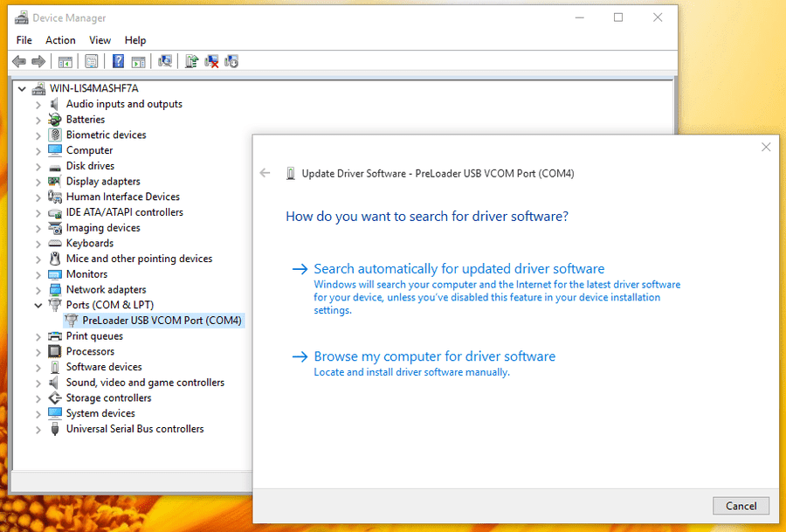Click the Processors chip icon

coord(55,351)
